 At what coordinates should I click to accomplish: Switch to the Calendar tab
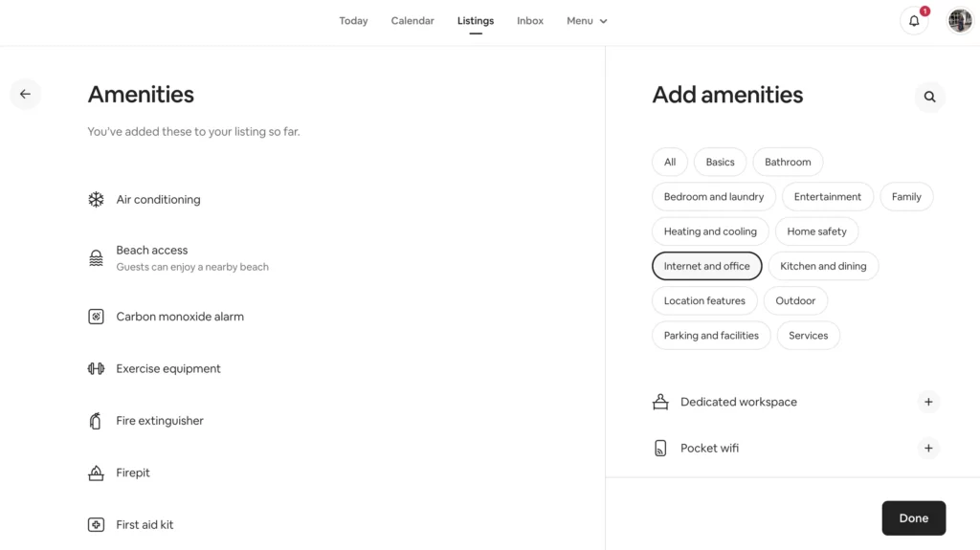[x=412, y=21]
